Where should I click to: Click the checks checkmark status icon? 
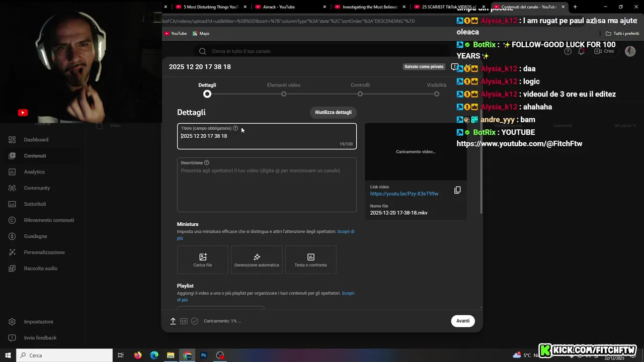pos(195,321)
